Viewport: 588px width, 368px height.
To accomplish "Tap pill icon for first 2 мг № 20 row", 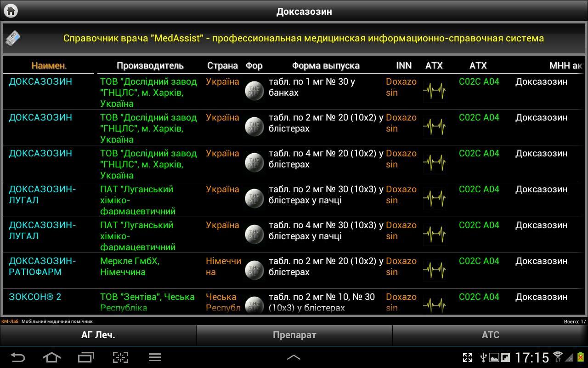I will click(254, 126).
